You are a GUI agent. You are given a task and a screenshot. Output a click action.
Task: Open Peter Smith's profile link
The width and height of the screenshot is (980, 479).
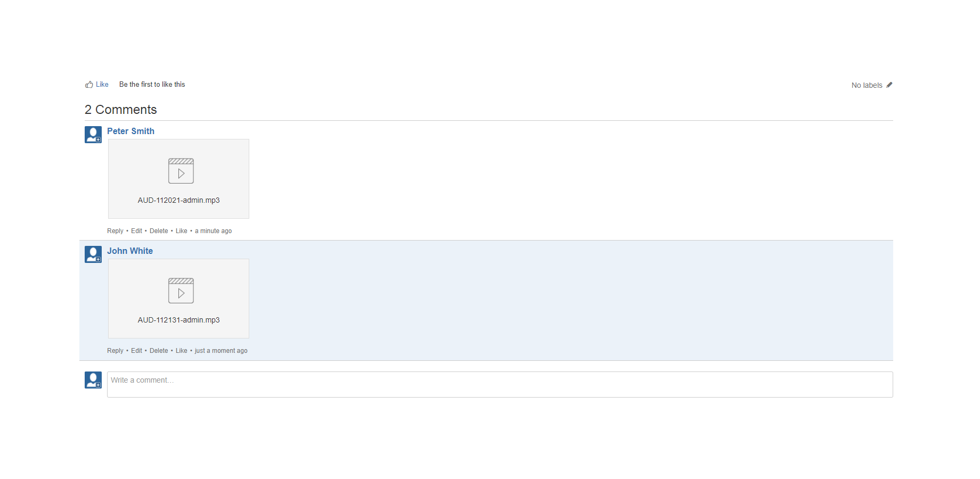tap(130, 131)
